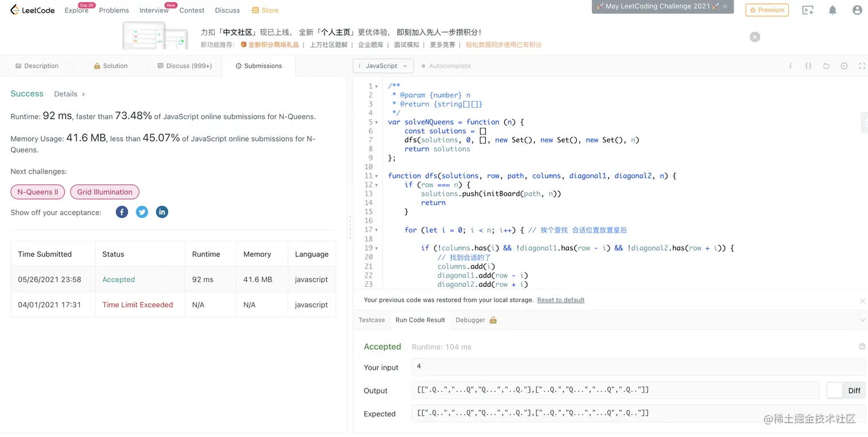
Task: Switch to the Description tab
Action: point(37,66)
